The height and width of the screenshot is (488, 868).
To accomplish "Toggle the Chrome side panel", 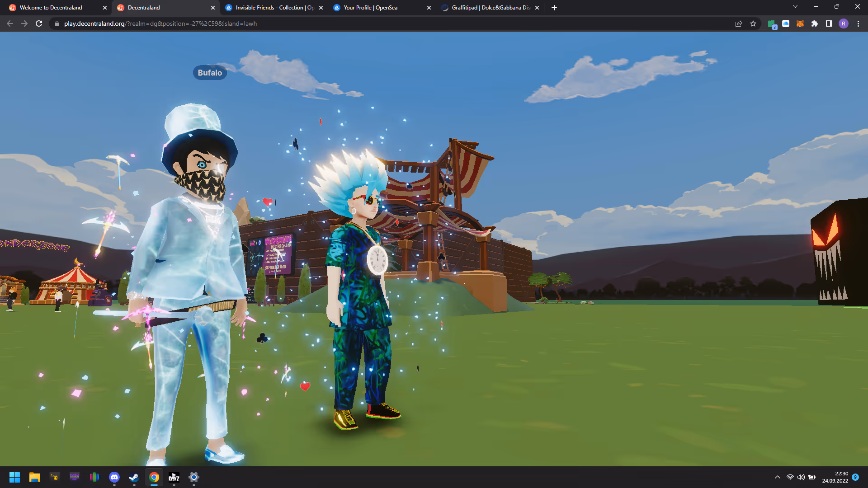I will 829,23.
